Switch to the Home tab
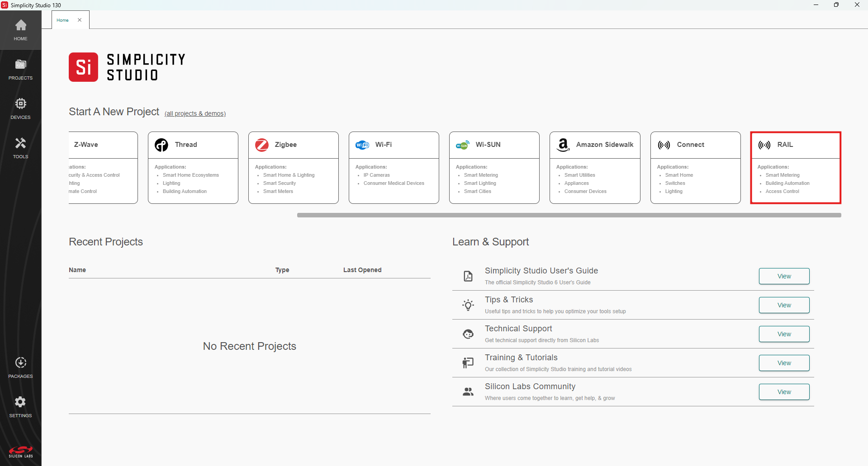 (x=63, y=20)
